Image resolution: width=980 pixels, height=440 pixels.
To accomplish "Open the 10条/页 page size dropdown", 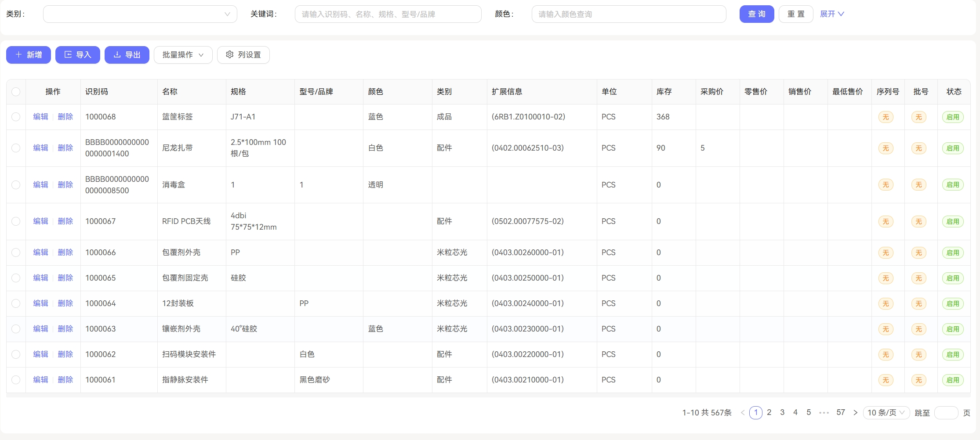I will tap(886, 412).
